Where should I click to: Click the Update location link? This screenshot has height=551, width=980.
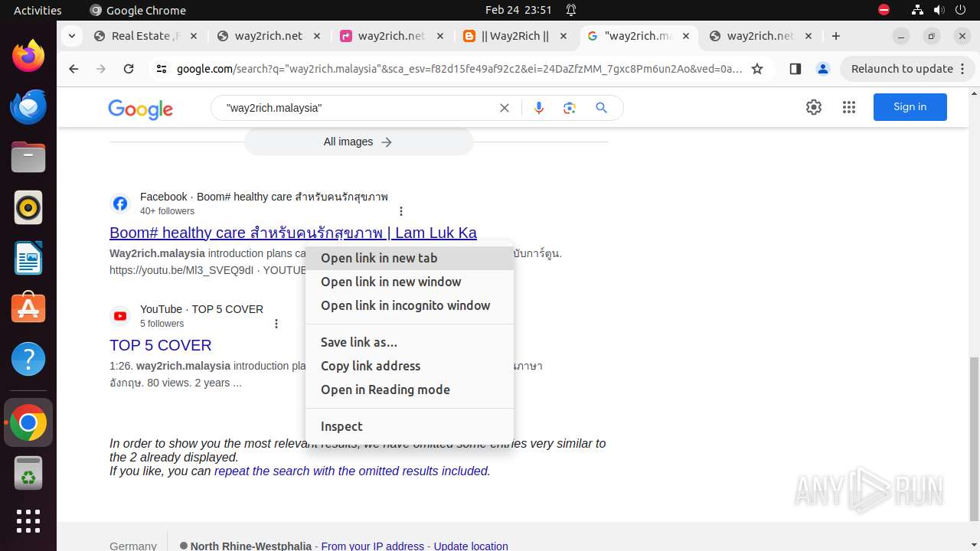point(471,546)
